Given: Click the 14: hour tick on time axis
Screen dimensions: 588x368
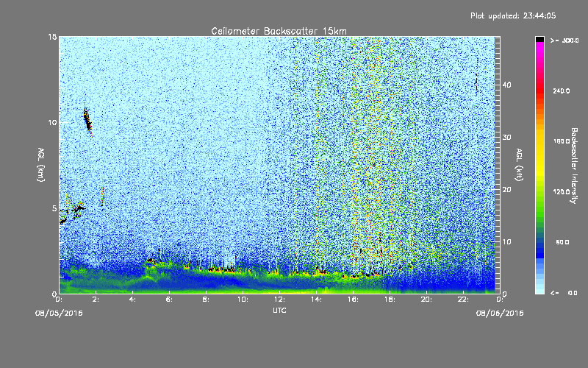Looking at the screenshot, I should coord(316,300).
